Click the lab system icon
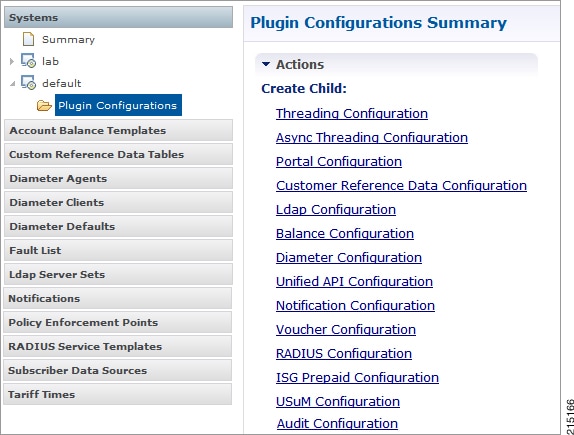This screenshot has width=574, height=435. click(x=28, y=61)
